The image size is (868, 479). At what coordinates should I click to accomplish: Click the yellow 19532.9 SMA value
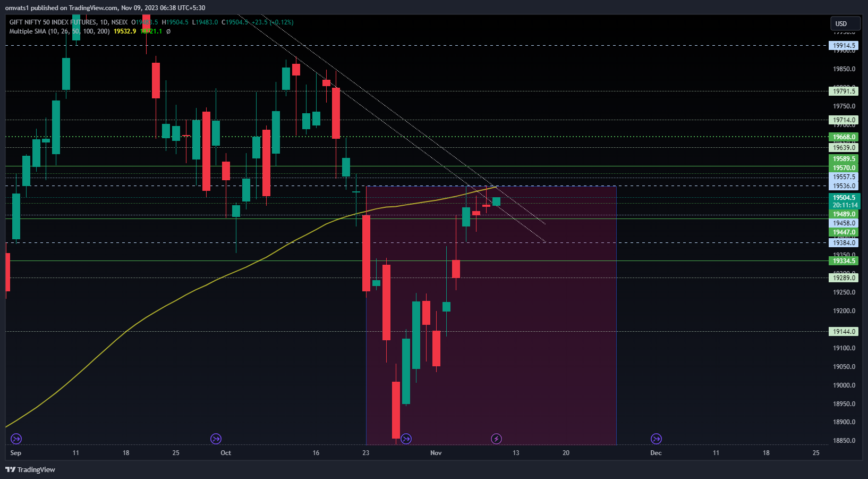[x=125, y=31]
